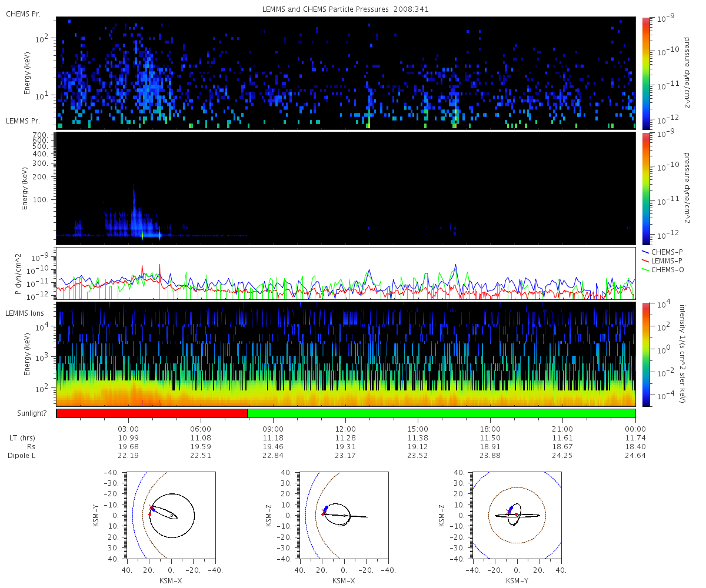Click the 'CHEMS Pr.' panel label
706x588 pixels.
click(x=23, y=14)
